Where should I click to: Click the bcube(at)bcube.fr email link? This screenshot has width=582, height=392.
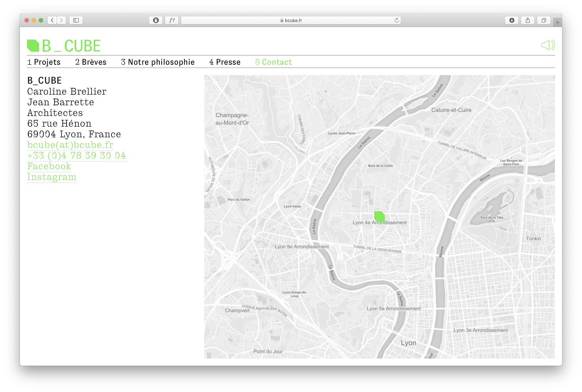[x=70, y=145]
